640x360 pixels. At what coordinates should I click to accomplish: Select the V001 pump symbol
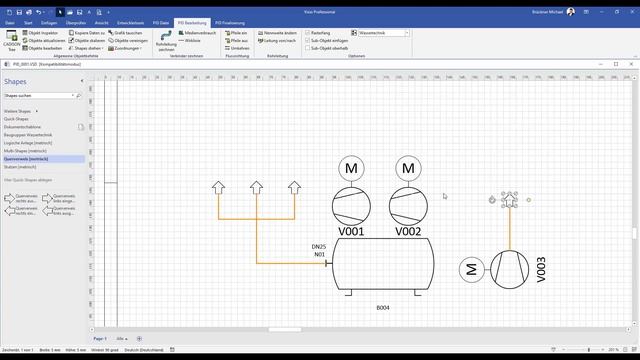351,207
